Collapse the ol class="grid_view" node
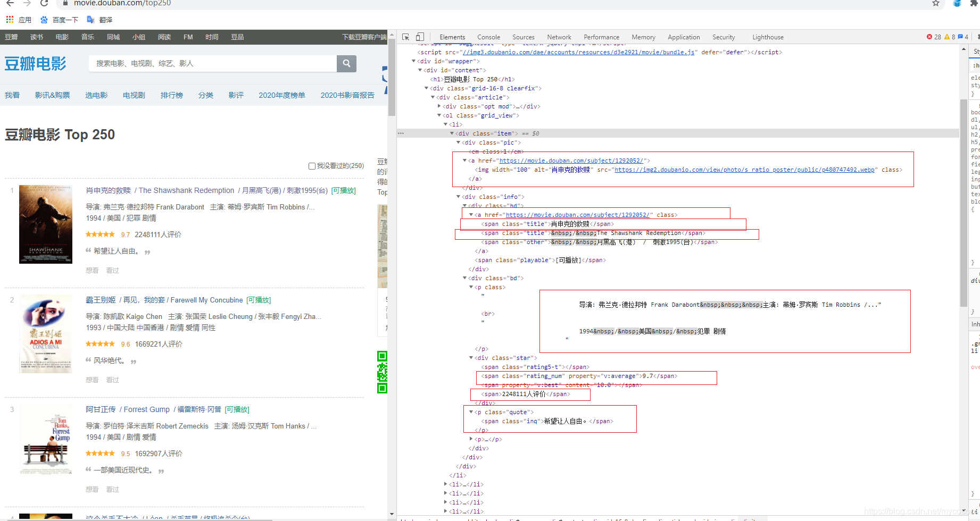The image size is (980, 521). 439,115
